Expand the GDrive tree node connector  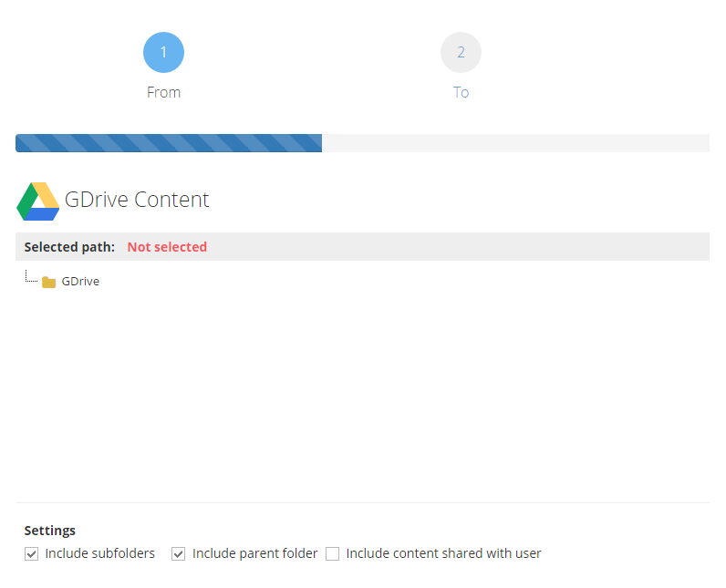(31, 276)
